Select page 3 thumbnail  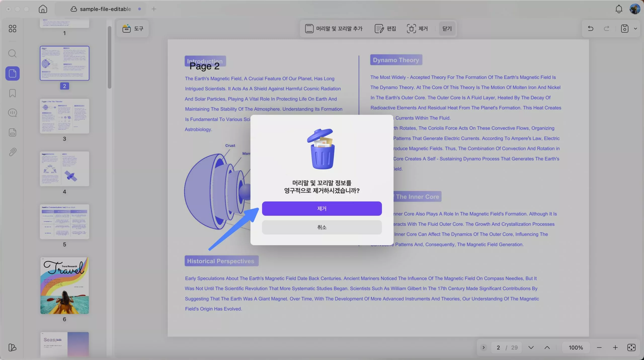tap(64, 116)
